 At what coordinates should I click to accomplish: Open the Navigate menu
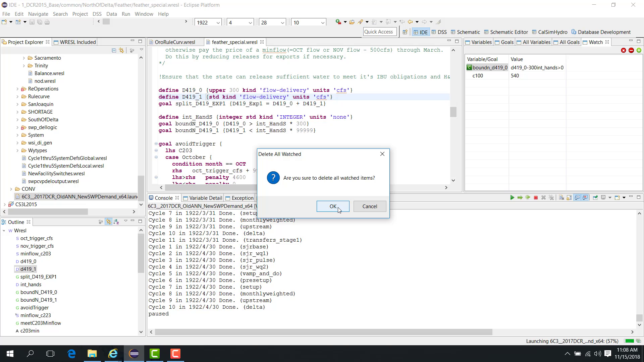coord(38,14)
